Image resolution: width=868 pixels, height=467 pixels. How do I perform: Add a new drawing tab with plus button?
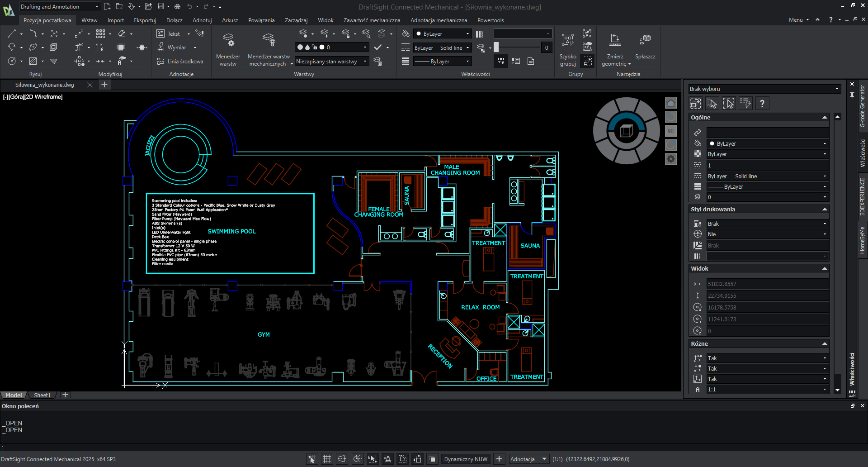(104, 85)
